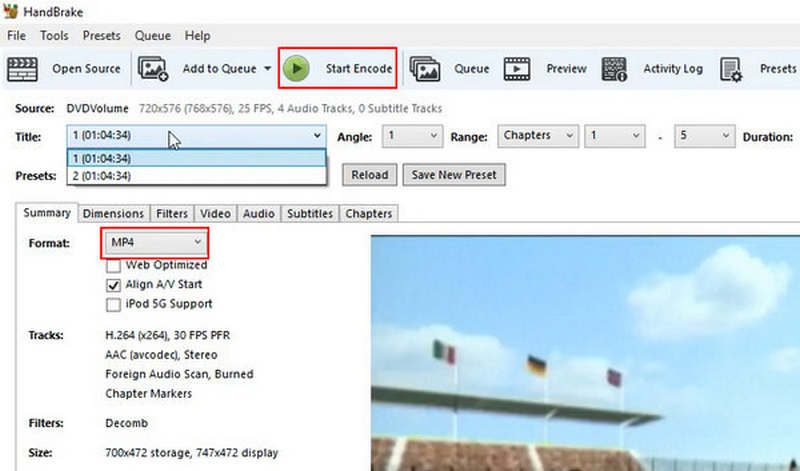Open the File menu
This screenshot has width=800, height=471.
[16, 36]
